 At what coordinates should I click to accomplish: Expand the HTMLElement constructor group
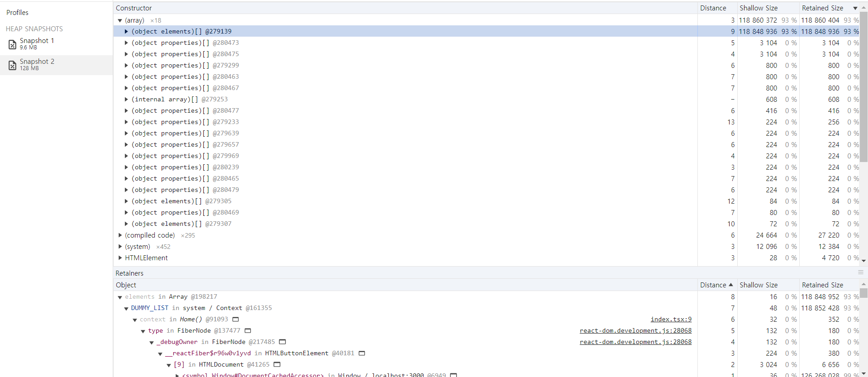120,258
